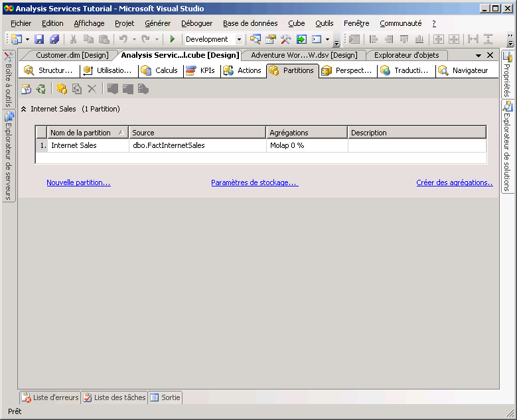
Task: Click the command window toolbar icon
Action: (x=317, y=39)
